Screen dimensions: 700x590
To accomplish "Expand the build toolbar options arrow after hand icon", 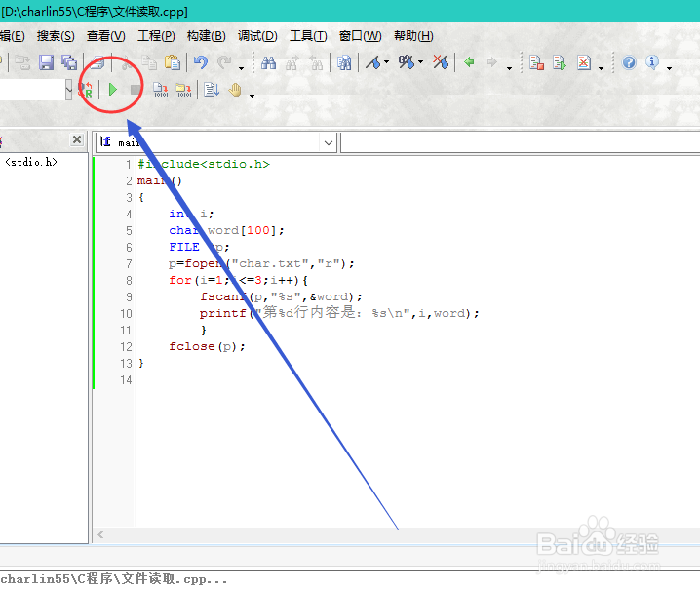I will pyautogui.click(x=253, y=96).
